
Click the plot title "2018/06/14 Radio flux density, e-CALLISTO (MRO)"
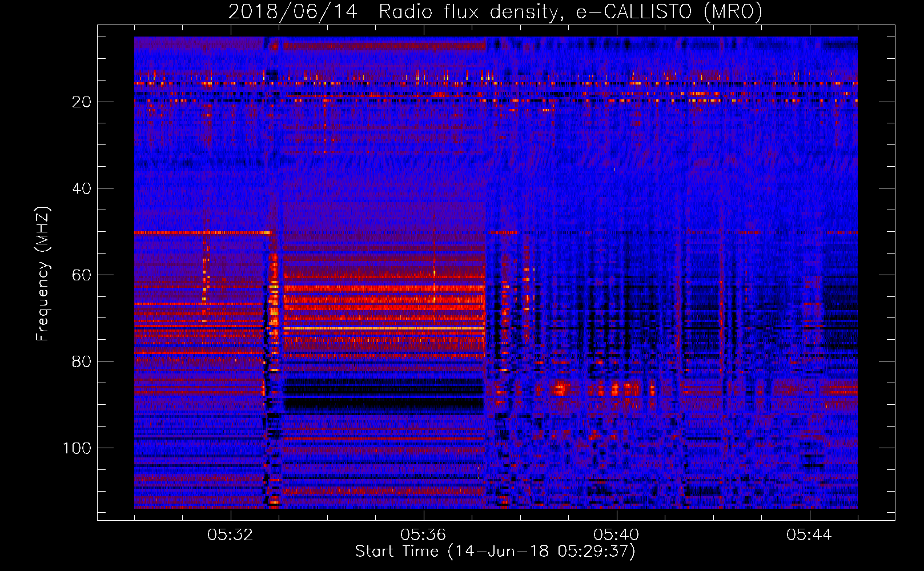click(495, 11)
